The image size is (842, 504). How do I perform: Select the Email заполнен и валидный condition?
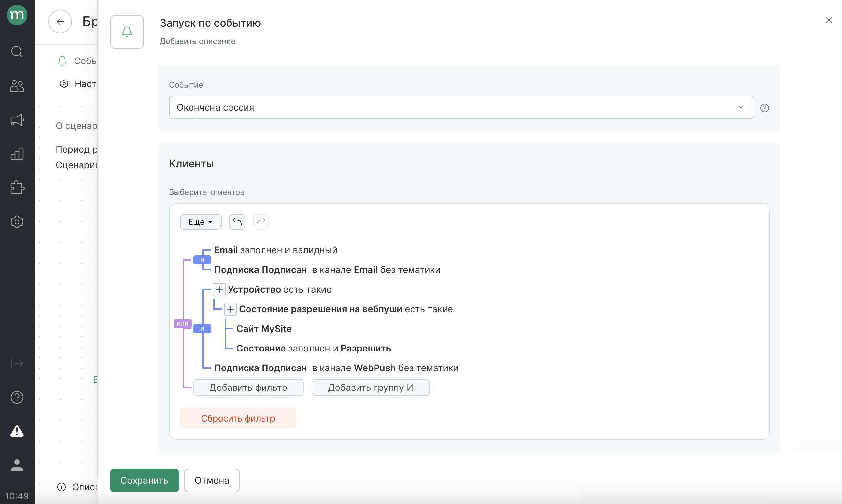point(275,250)
